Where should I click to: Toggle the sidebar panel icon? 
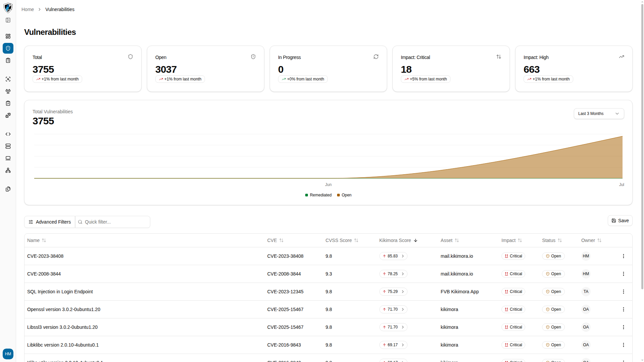[8, 20]
